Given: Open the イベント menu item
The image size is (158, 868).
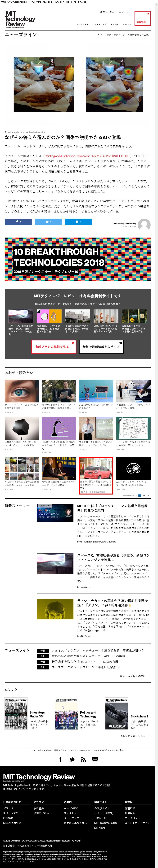Looking at the screenshot, I should [127, 24].
